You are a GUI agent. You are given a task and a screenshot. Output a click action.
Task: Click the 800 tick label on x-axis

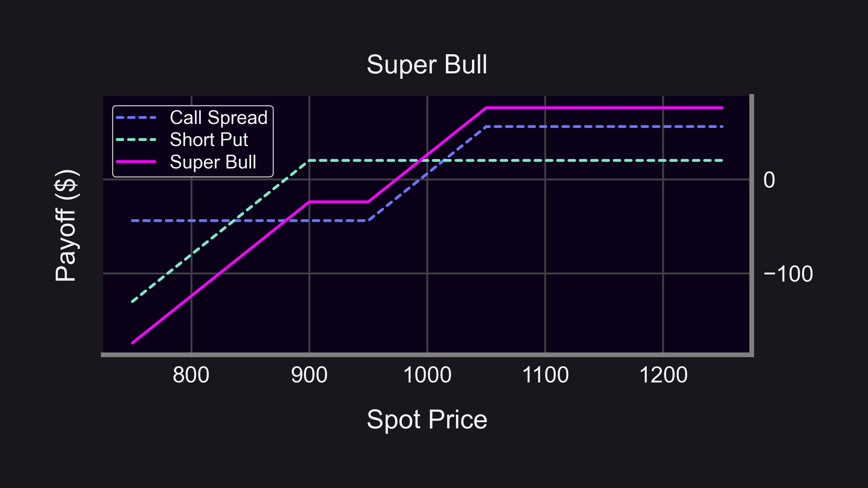click(191, 375)
